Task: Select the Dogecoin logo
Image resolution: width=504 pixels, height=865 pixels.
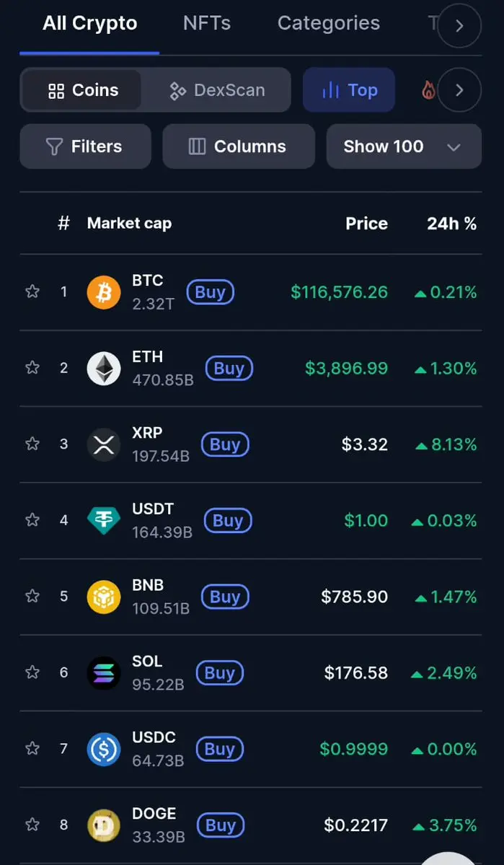Action: [x=104, y=825]
